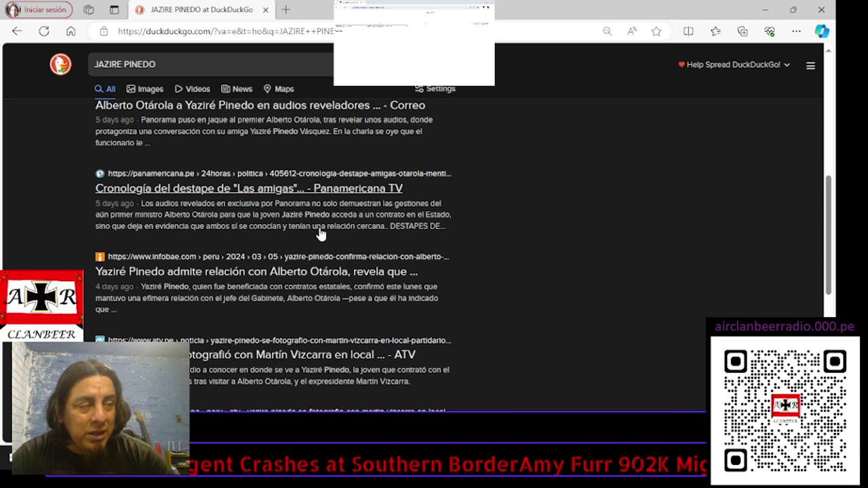Open Browser essentials heart icon
This screenshot has width=868, height=488.
pos(770,31)
